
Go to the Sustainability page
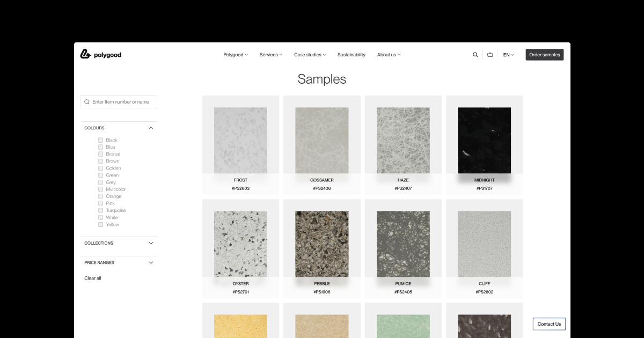click(x=352, y=55)
